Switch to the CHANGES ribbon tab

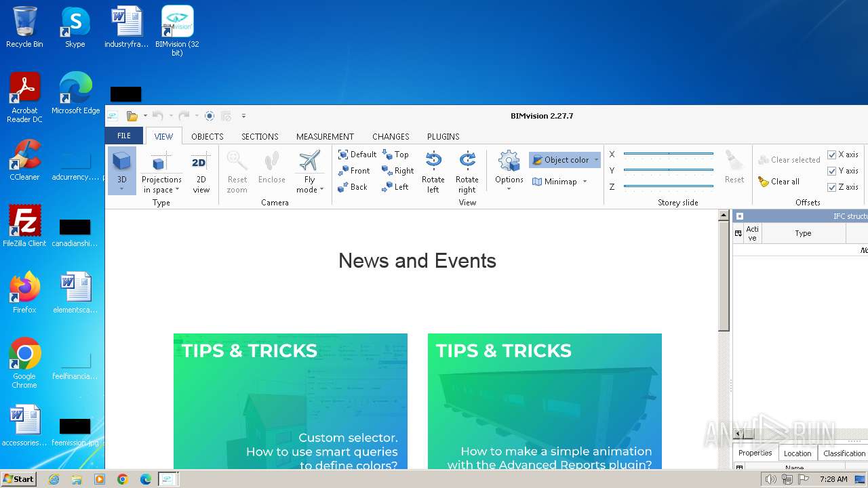tap(391, 136)
